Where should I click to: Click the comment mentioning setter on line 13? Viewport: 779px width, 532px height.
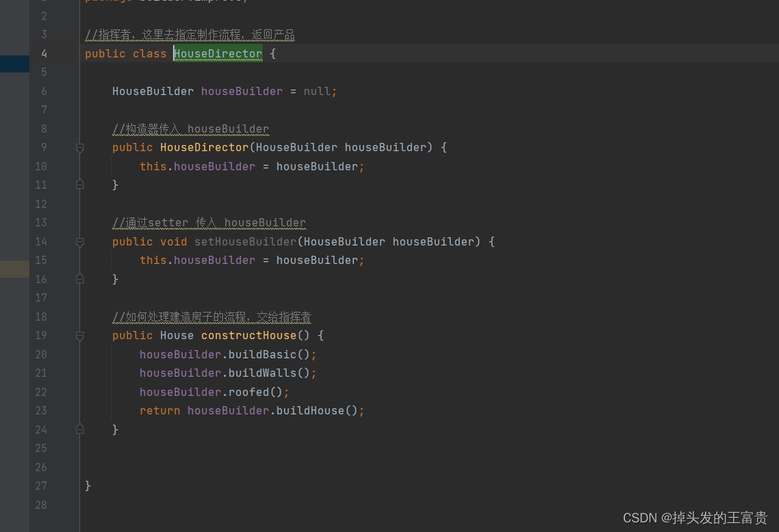(x=209, y=222)
